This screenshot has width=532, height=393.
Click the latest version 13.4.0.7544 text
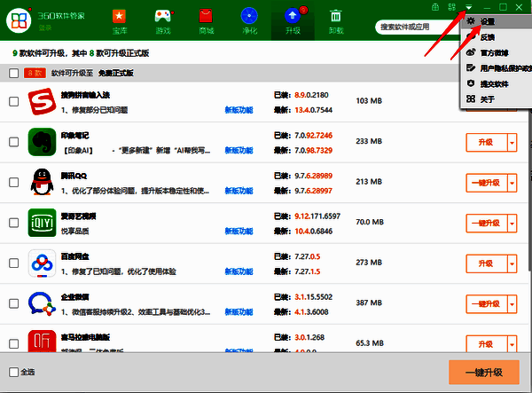coord(314,110)
